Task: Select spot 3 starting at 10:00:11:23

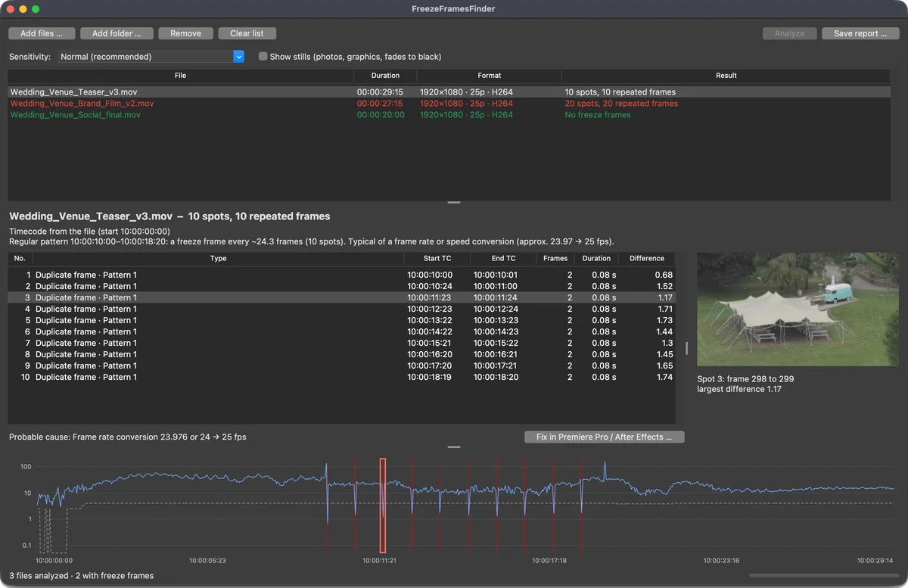Action: coord(341,297)
